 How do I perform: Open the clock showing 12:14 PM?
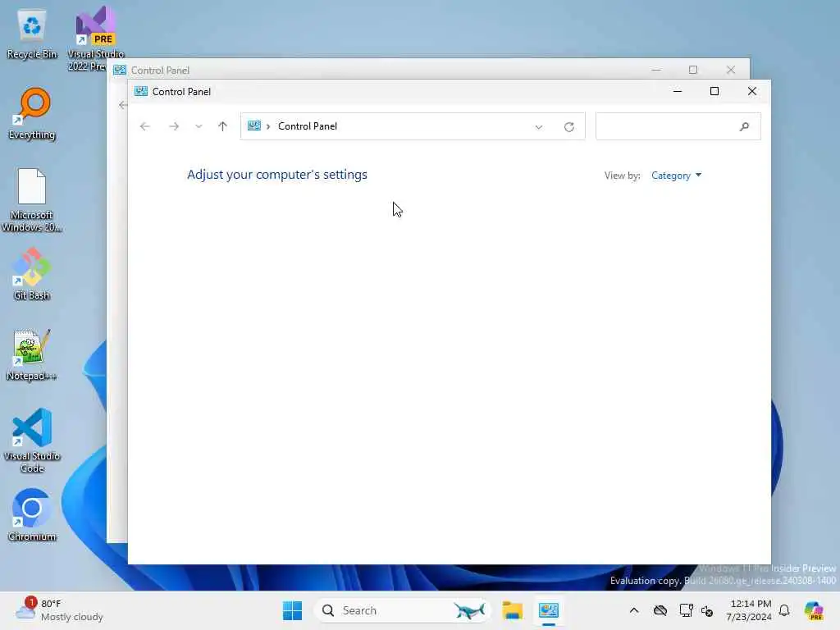coord(748,610)
